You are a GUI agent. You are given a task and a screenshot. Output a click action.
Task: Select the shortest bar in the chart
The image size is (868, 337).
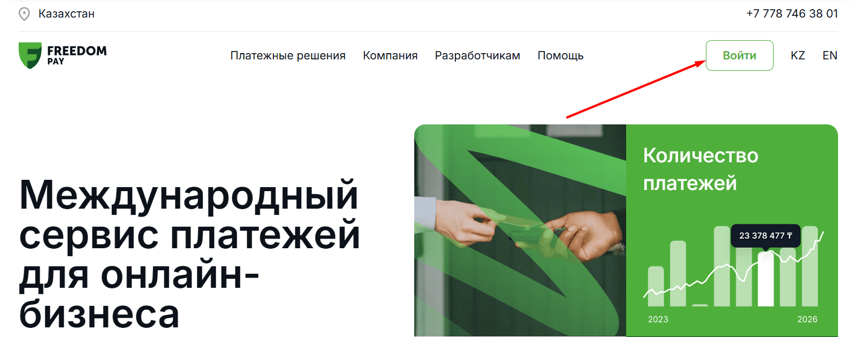pyautogui.click(x=700, y=305)
